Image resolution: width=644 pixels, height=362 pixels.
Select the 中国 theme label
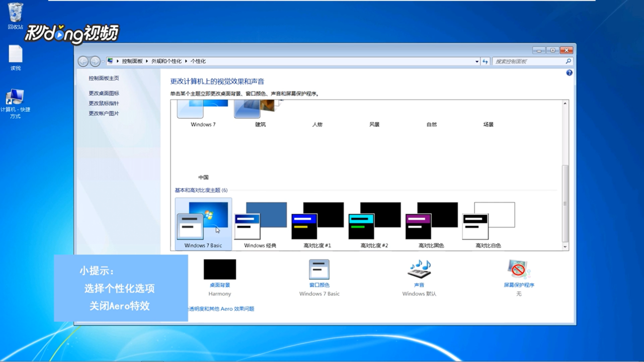(x=203, y=177)
